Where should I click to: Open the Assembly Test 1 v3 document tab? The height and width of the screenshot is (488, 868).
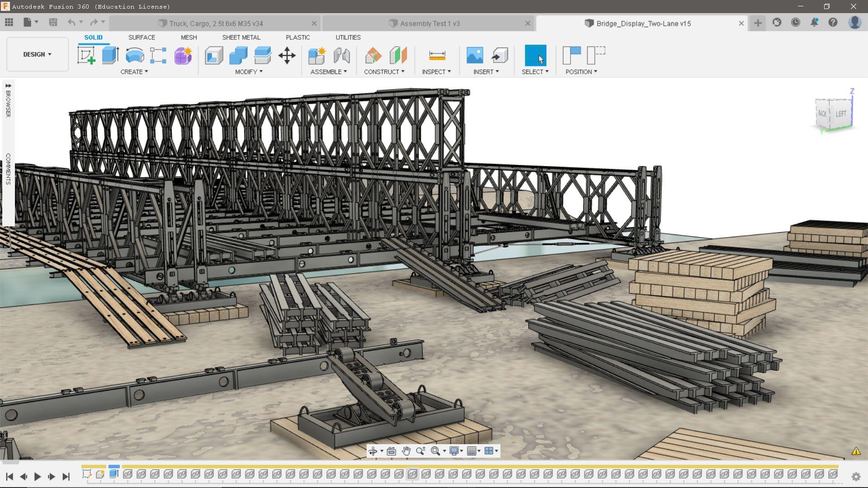[x=429, y=23]
